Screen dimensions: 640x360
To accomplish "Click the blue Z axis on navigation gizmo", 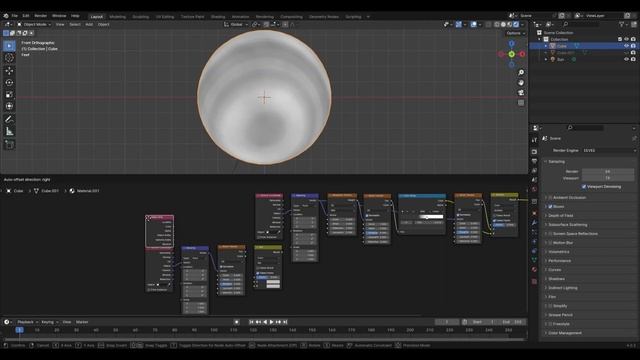I will pos(511,43).
